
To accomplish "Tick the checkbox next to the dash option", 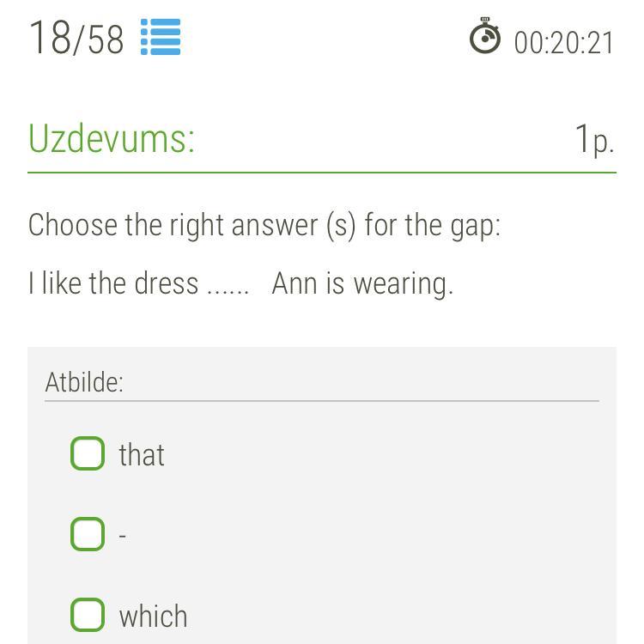I will 88,534.
